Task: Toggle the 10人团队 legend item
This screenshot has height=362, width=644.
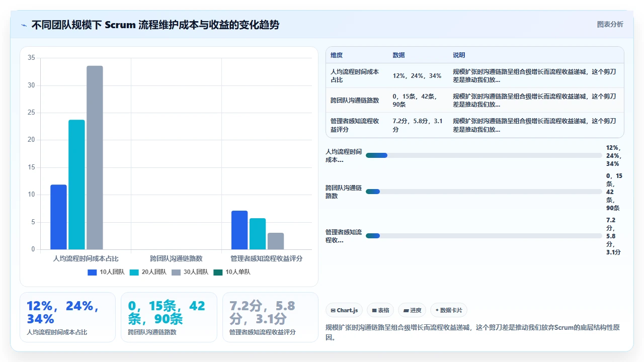Action: click(106, 272)
